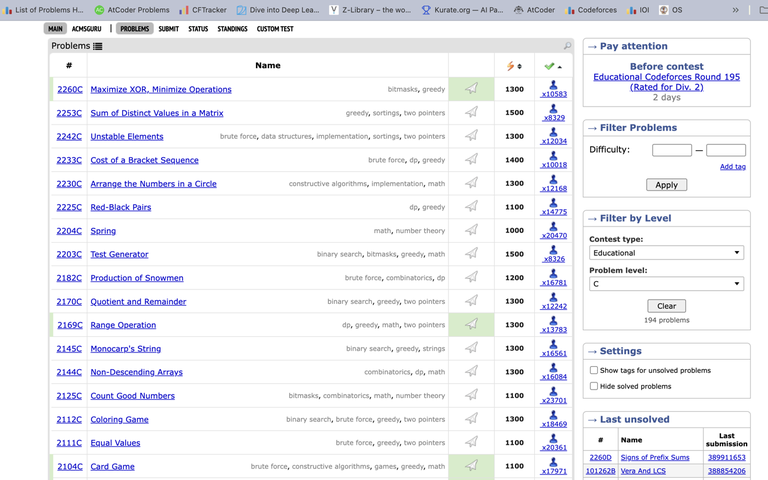This screenshot has height=480, width=768.
Task: Open the STATUS tab
Action: (x=198, y=29)
